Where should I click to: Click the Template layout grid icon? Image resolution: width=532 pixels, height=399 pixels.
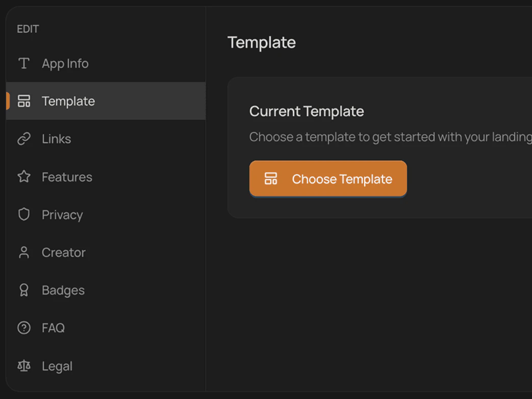tap(23, 101)
